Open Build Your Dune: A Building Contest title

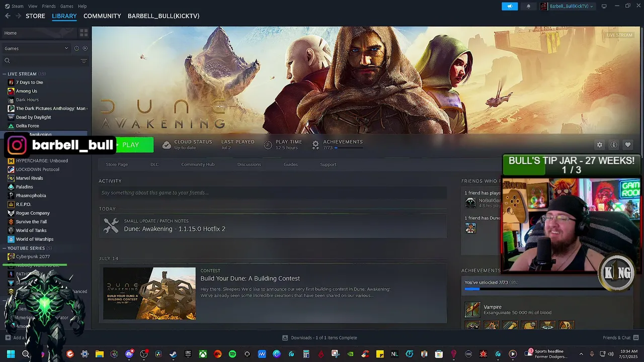[250, 279]
